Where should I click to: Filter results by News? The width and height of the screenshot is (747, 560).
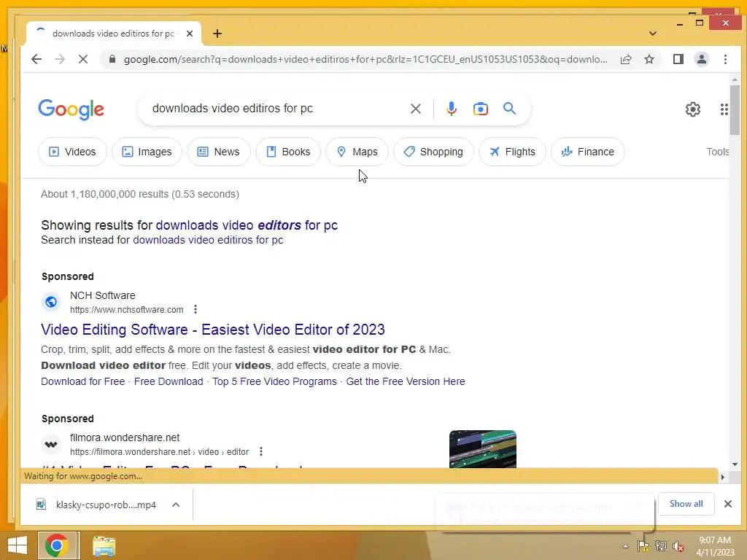click(x=218, y=152)
